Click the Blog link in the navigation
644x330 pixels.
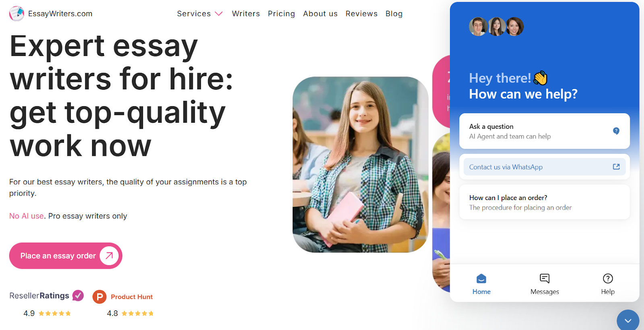pos(394,14)
